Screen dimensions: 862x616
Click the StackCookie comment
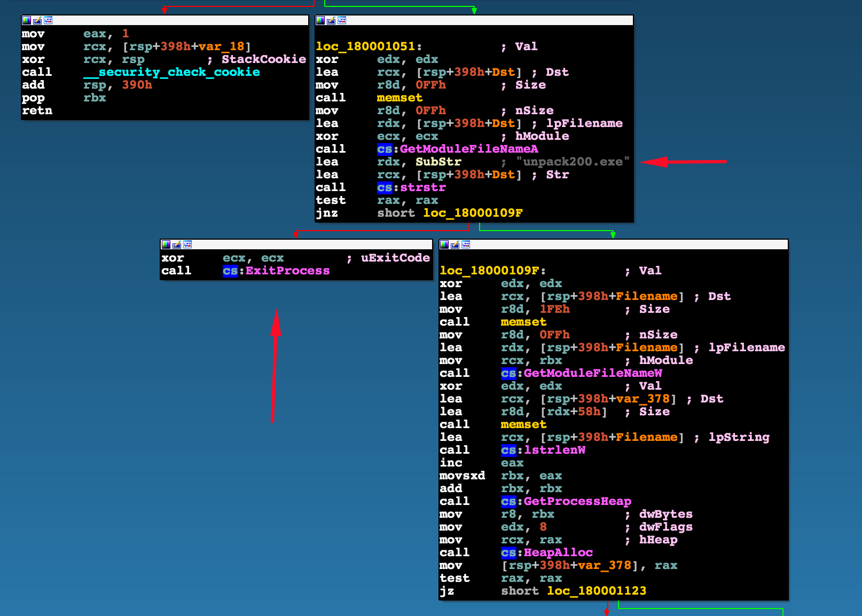[264, 59]
